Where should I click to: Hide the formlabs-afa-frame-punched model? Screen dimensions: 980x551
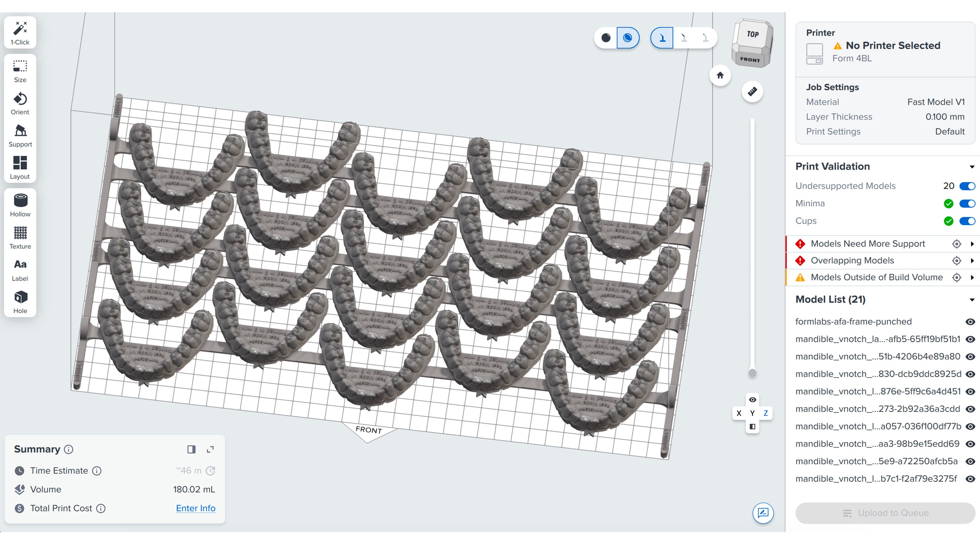click(970, 322)
